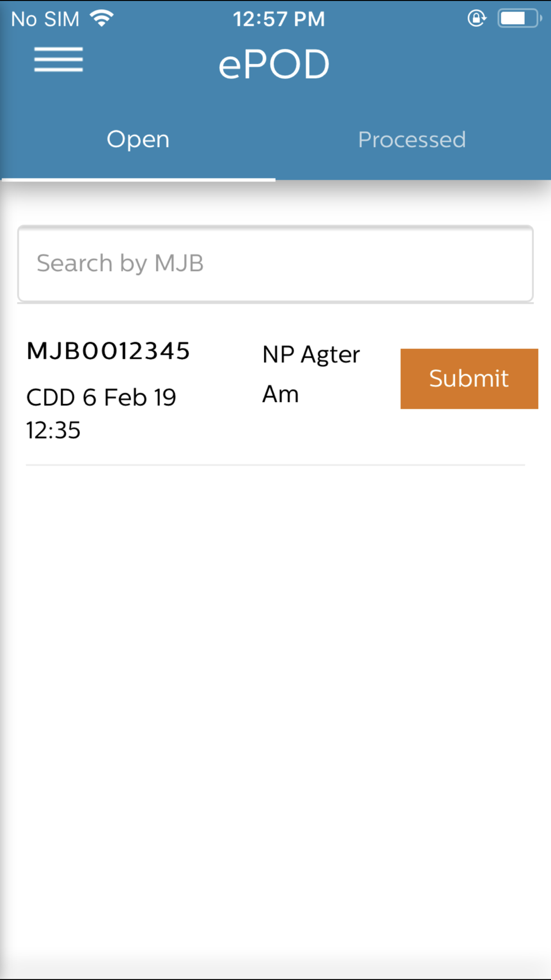Tap the divider line below MJB0012345 entry
The height and width of the screenshot is (980, 551).
click(x=275, y=465)
